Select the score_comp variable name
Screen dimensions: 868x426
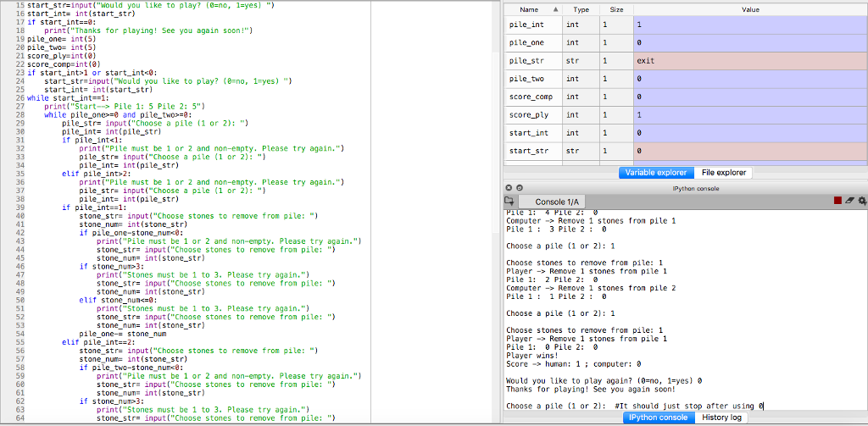(531, 97)
